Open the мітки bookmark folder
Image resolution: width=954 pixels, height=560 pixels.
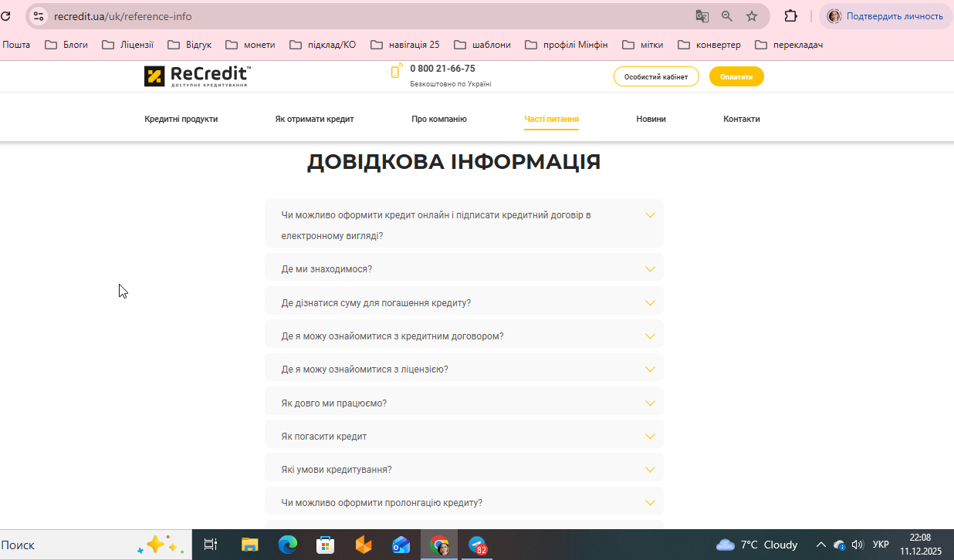642,45
